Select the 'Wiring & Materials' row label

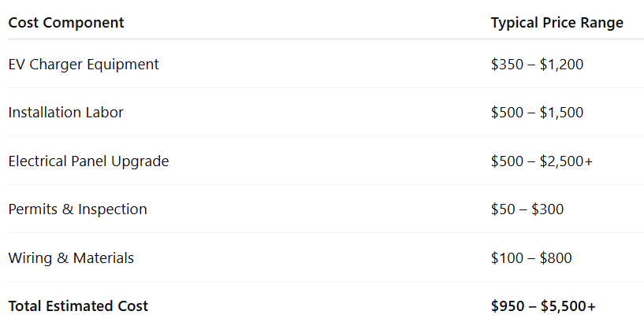(71, 258)
